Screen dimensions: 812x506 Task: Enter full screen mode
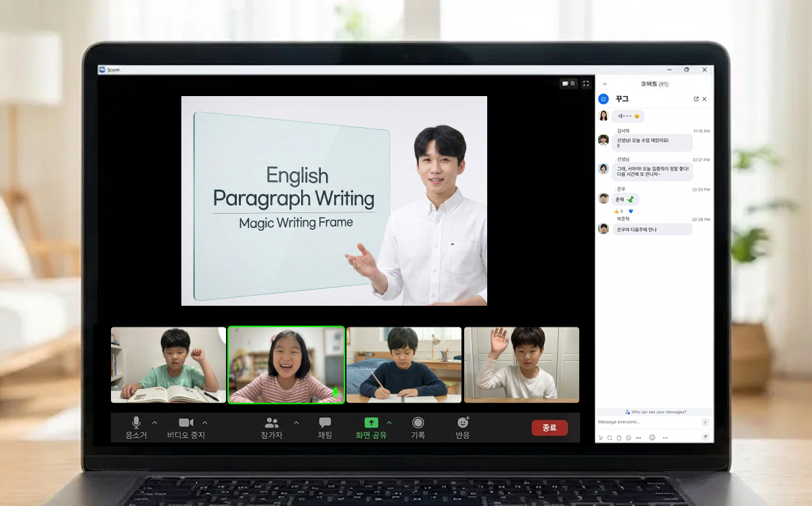tap(586, 84)
